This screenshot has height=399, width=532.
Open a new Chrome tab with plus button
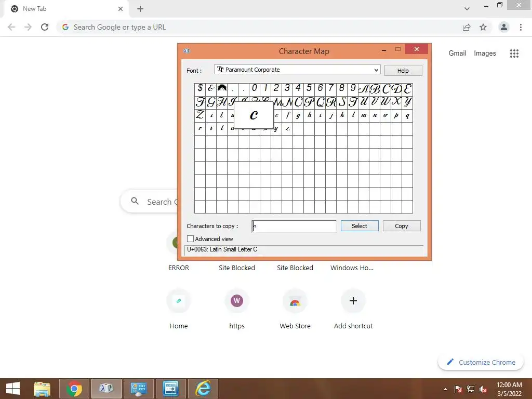click(x=140, y=9)
